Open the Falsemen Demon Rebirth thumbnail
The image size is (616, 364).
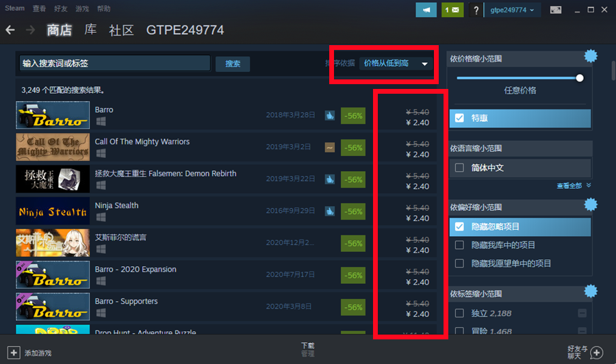tap(53, 179)
